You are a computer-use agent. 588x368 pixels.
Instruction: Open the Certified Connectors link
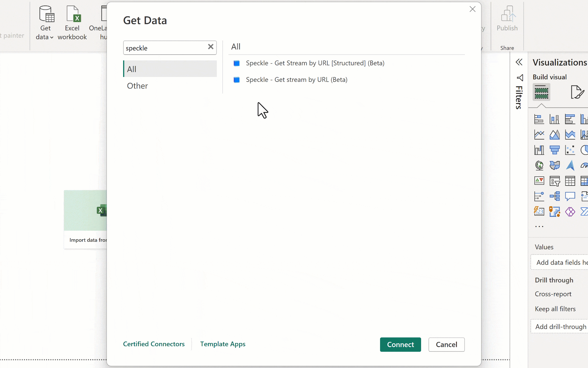154,344
